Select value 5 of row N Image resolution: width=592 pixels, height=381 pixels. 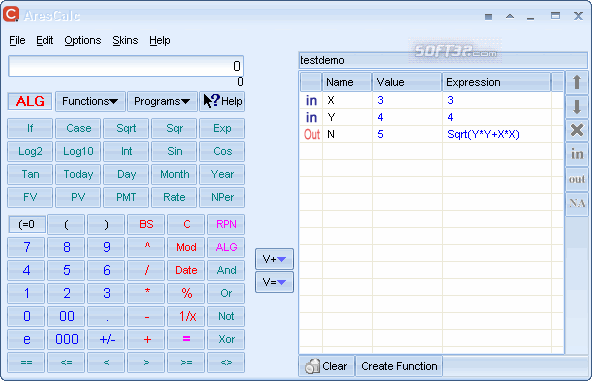click(x=407, y=134)
